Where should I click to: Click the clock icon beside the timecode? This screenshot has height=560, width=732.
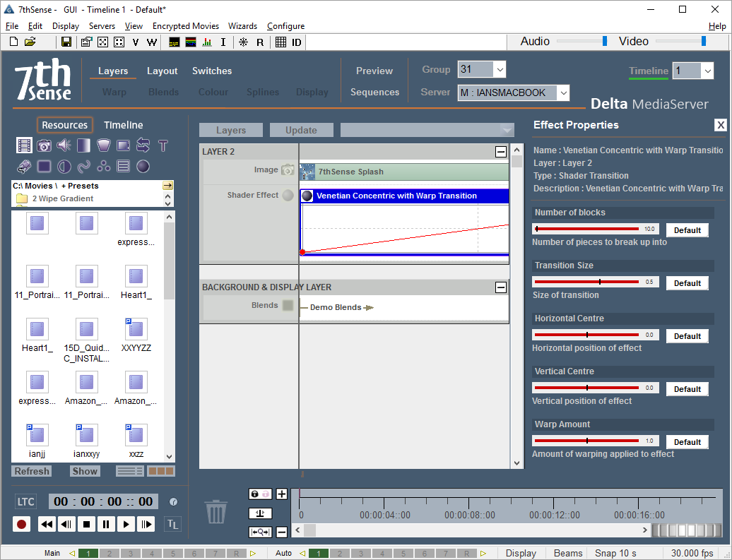click(x=173, y=502)
